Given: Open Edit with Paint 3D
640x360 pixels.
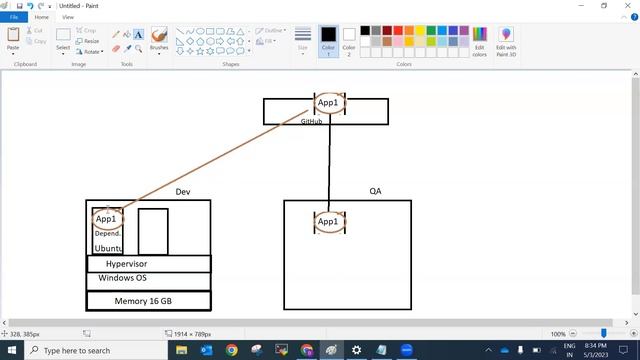Looking at the screenshot, I should pos(506,42).
